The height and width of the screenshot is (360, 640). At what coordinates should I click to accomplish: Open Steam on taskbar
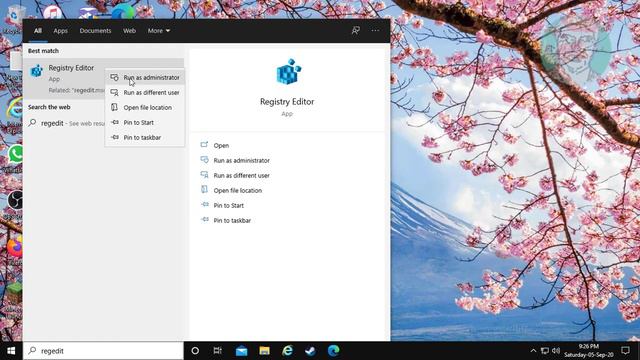(310, 351)
